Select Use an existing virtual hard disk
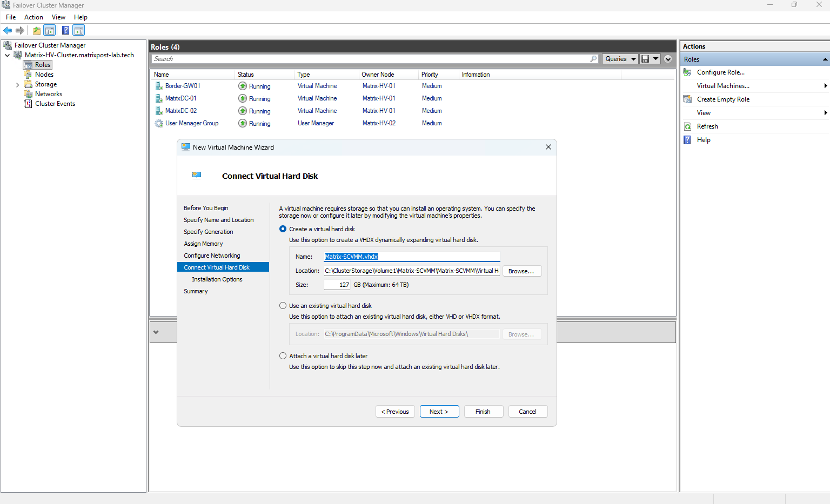The width and height of the screenshot is (830, 504). click(x=283, y=306)
